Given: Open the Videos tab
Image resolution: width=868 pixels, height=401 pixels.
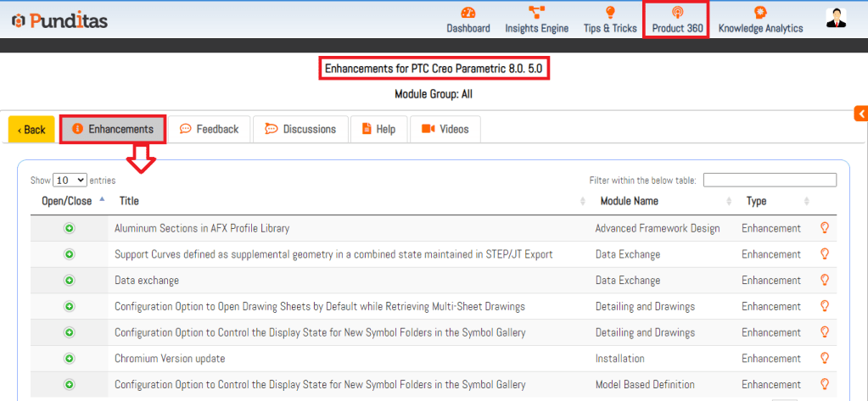Looking at the screenshot, I should coord(445,129).
